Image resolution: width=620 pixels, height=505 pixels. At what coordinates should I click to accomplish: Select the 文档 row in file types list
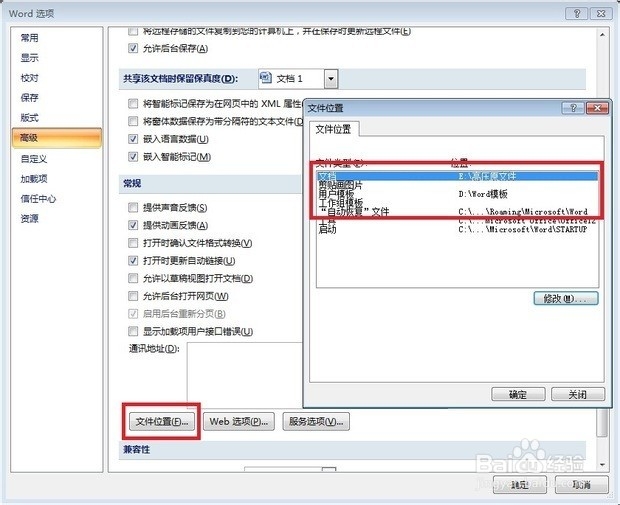(x=457, y=176)
